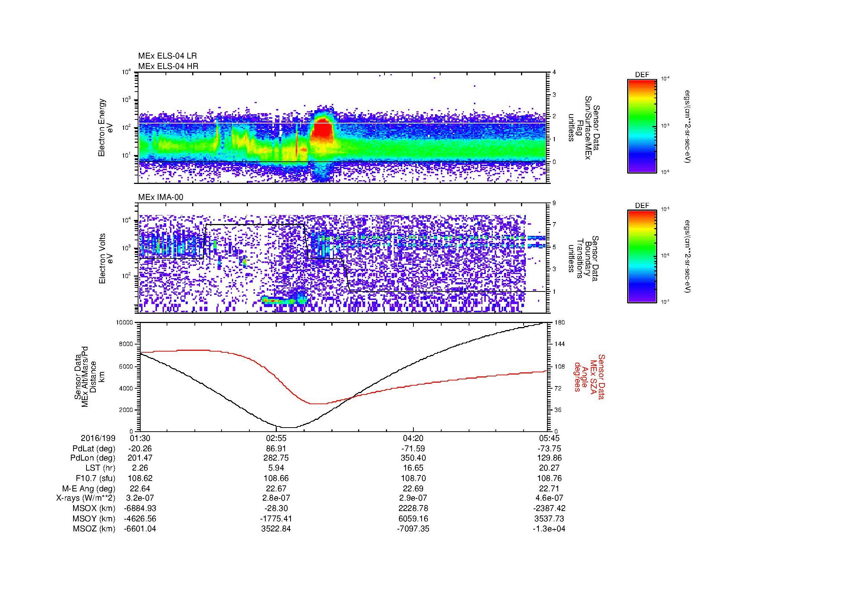Click the 05:45 time tick label
Viewport: 868px width, 613px height.
point(549,438)
